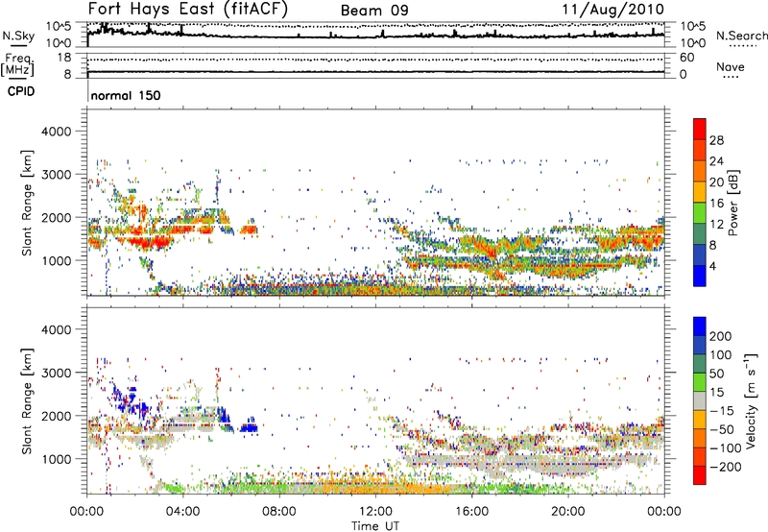
Task: Click the "3000" tick on the velocity panel
Action: click(x=57, y=373)
